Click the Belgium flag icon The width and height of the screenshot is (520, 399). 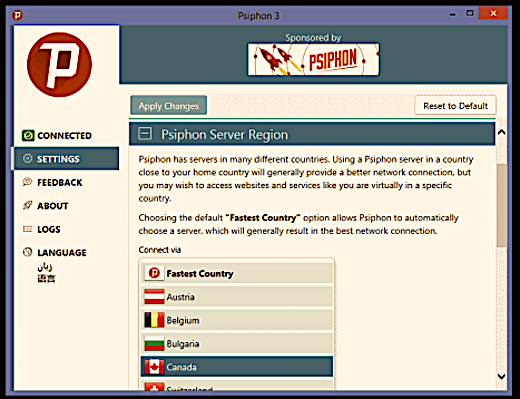coord(154,320)
